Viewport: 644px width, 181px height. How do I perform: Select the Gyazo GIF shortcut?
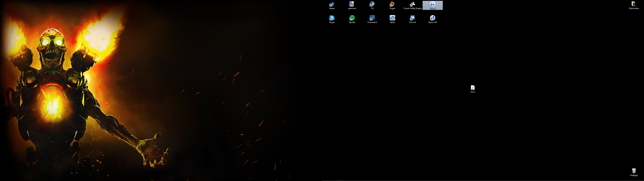(433, 19)
